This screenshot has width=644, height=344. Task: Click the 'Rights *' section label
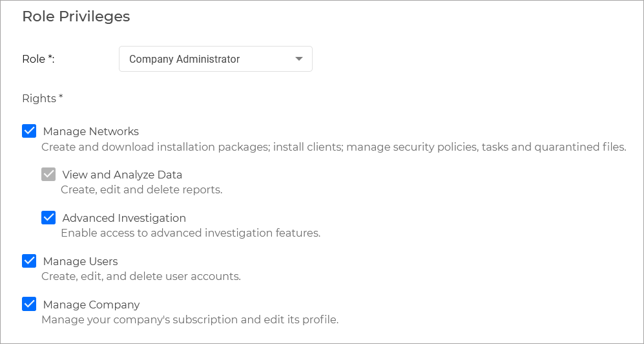click(43, 98)
